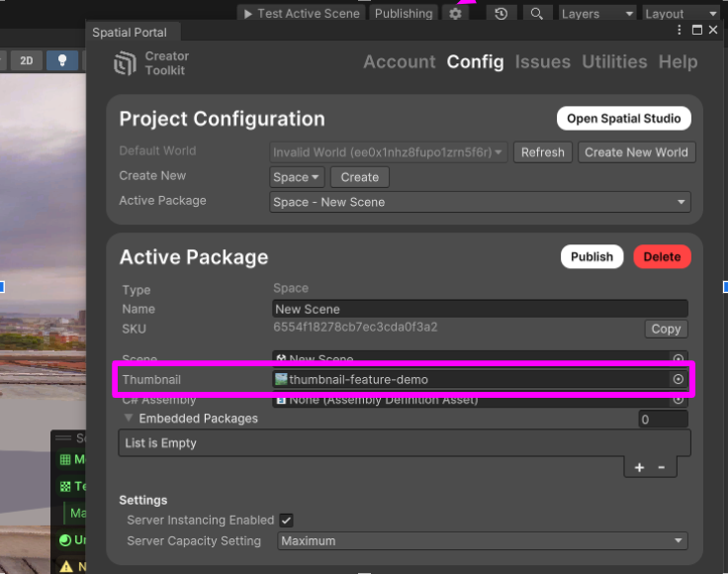Click the minus icon under Embedded Packages
The image size is (728, 574).
pos(662,467)
